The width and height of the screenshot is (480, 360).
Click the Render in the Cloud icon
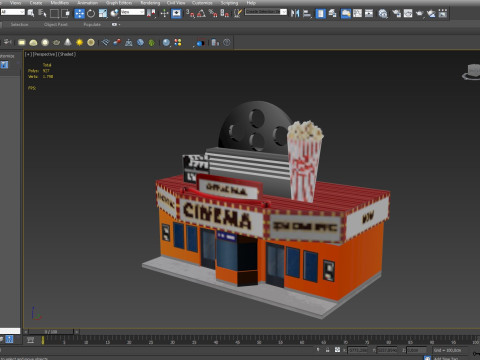pos(431,13)
